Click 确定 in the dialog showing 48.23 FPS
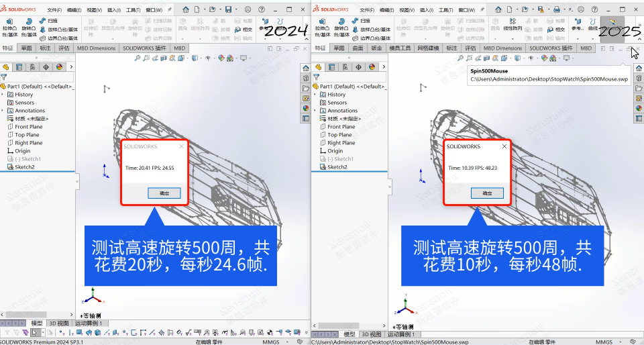This screenshot has height=345, width=644. (x=478, y=193)
